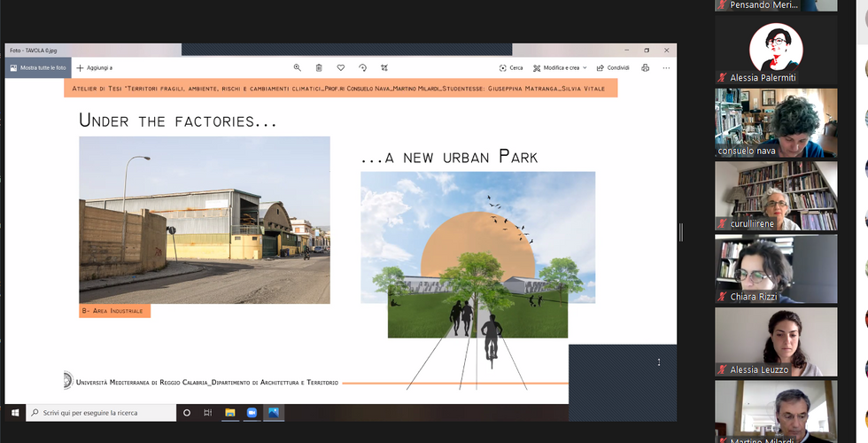Click curulliirene's muted microphone icon
This screenshot has width=868, height=443.
(722, 223)
